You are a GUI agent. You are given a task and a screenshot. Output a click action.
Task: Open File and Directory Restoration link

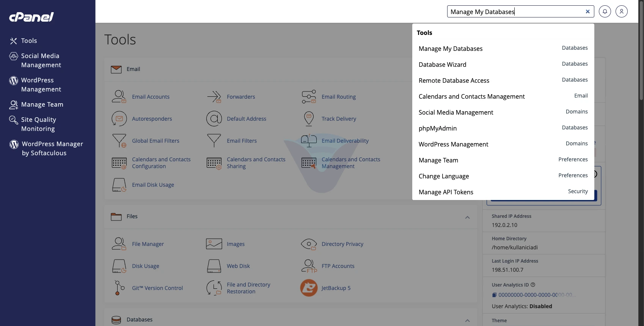[x=248, y=288]
